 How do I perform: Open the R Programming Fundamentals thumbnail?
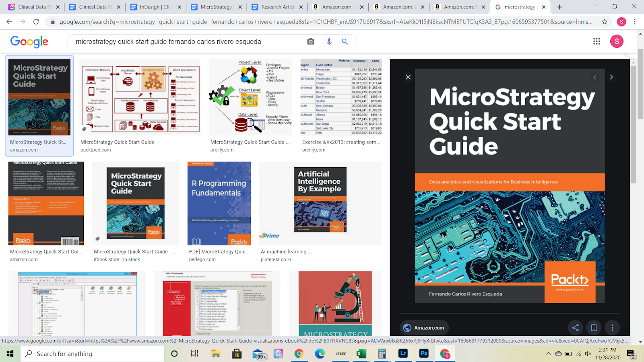pyautogui.click(x=219, y=204)
